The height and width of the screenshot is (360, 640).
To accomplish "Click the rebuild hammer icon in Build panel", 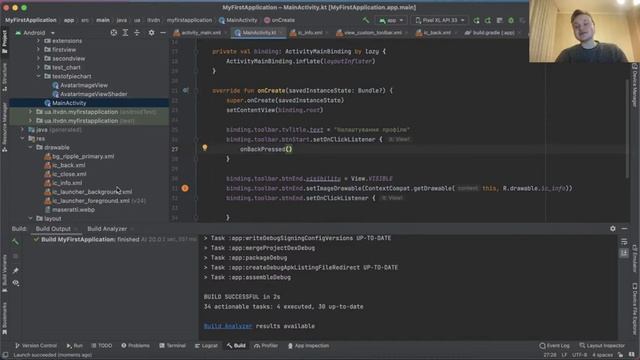I will click(16, 242).
